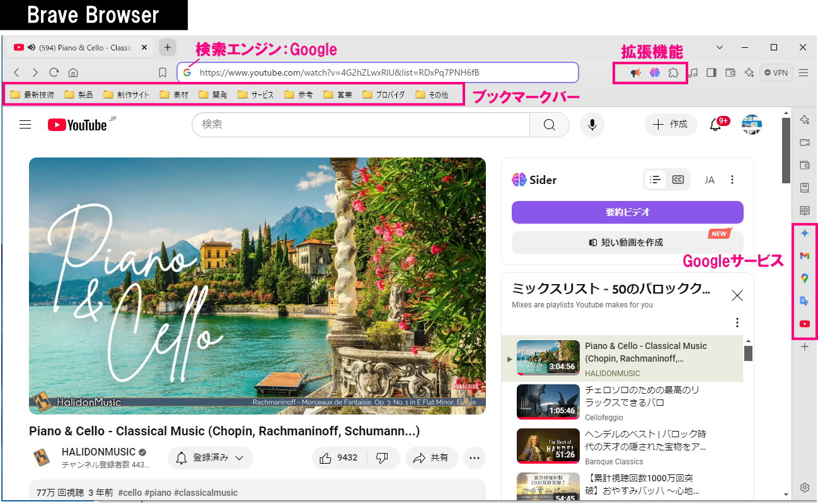Click the browser Back arrow
Viewport: 818px width, 504px height.
[x=17, y=72]
